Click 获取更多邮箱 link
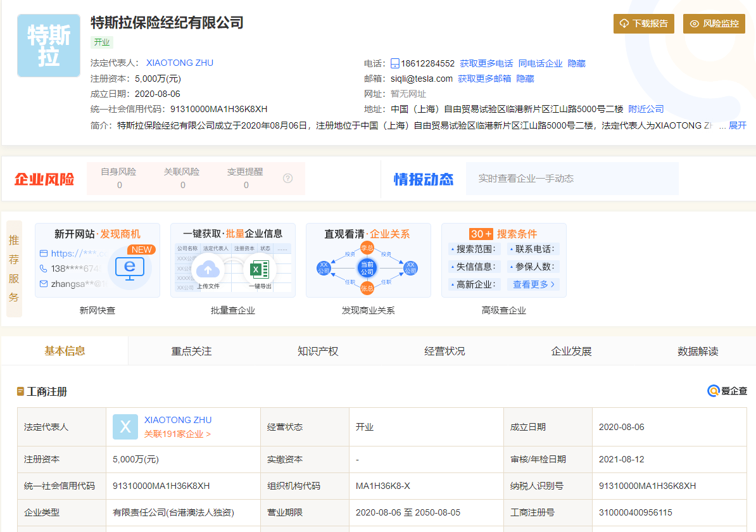Screen dimensions: 756x532 coord(484,79)
